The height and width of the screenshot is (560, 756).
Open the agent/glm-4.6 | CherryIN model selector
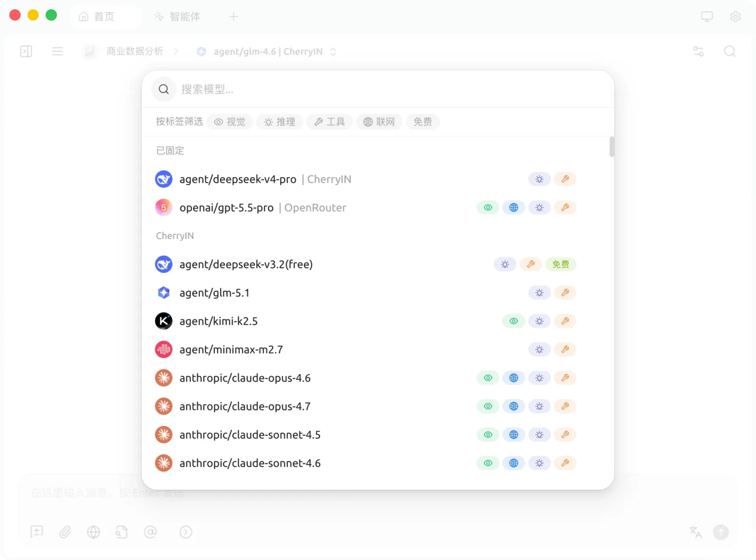point(266,51)
